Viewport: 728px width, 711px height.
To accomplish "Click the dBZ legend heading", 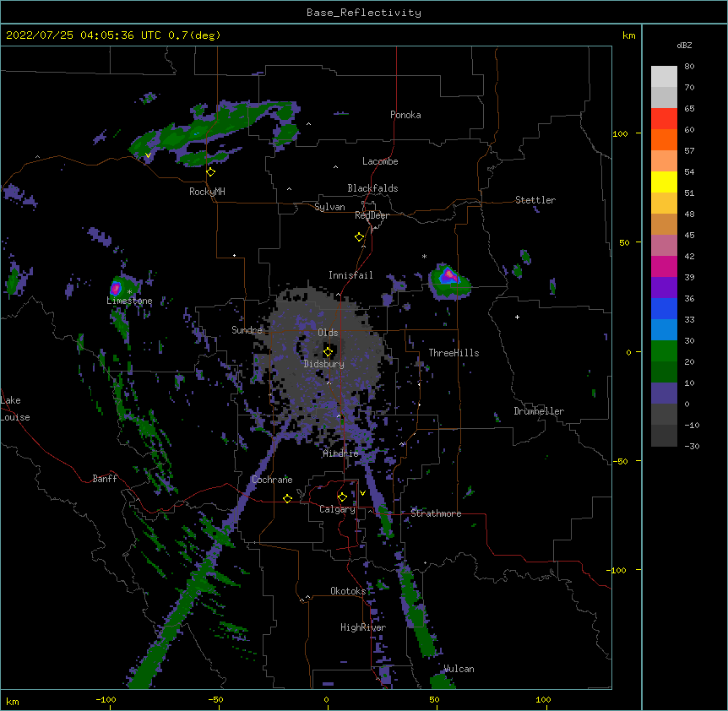I will coord(684,46).
